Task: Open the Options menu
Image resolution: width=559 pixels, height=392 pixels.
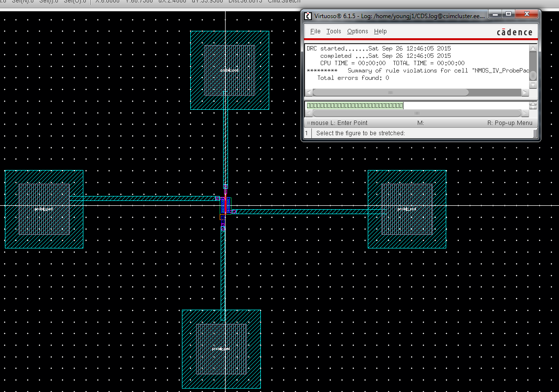Action: tap(357, 31)
